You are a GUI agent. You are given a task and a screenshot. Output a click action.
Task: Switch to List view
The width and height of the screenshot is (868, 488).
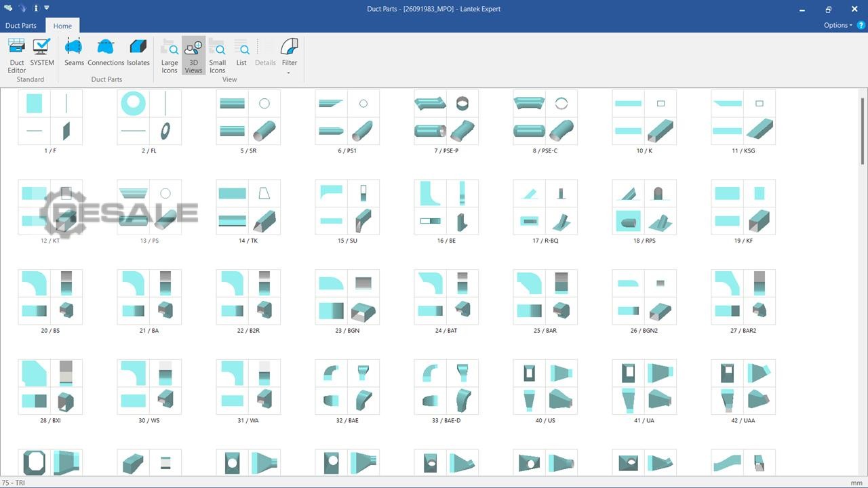pyautogui.click(x=241, y=53)
